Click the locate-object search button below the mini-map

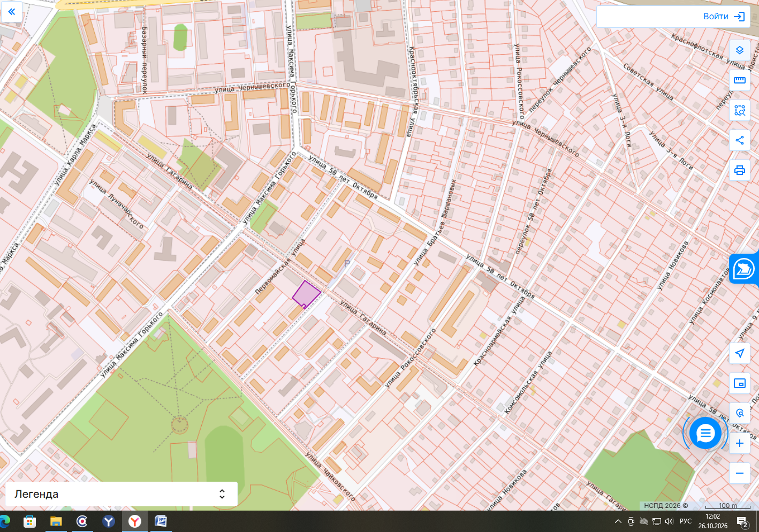[740, 413]
